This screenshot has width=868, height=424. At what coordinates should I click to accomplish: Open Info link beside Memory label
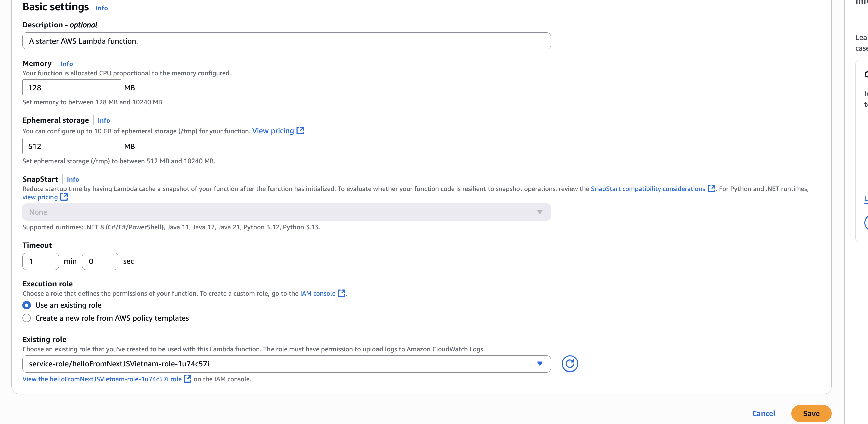coord(67,64)
